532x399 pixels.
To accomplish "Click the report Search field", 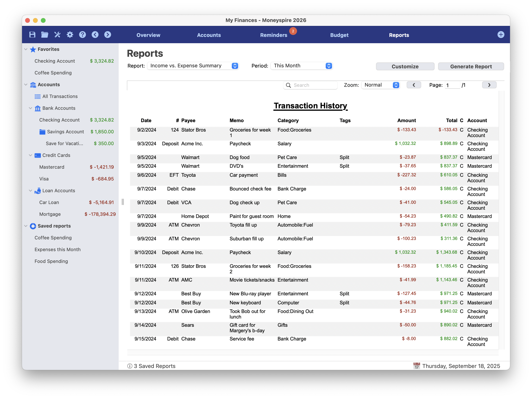I will point(313,85).
